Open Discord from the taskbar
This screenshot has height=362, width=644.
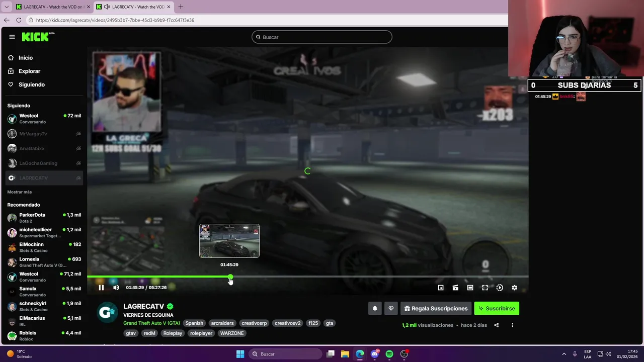tap(375, 354)
